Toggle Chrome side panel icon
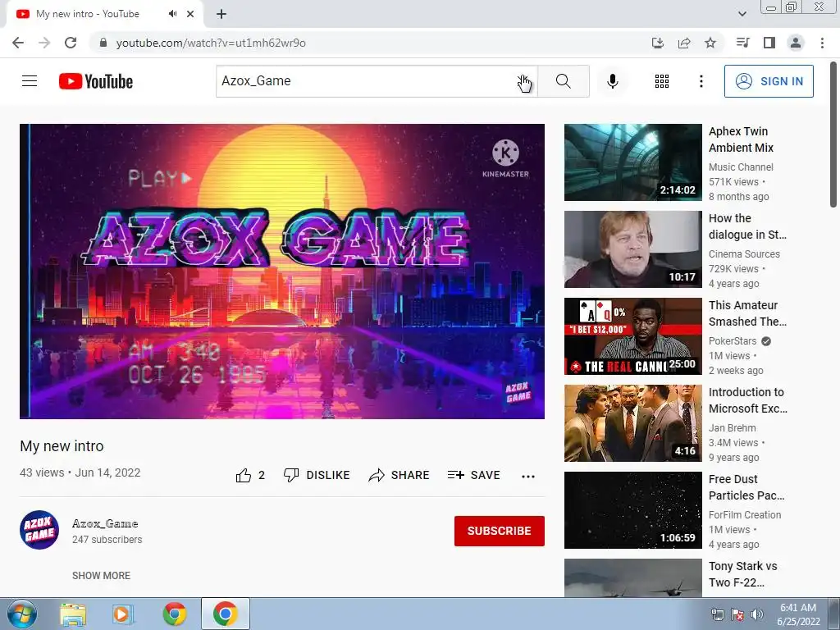Image resolution: width=840 pixels, height=630 pixels. (769, 43)
